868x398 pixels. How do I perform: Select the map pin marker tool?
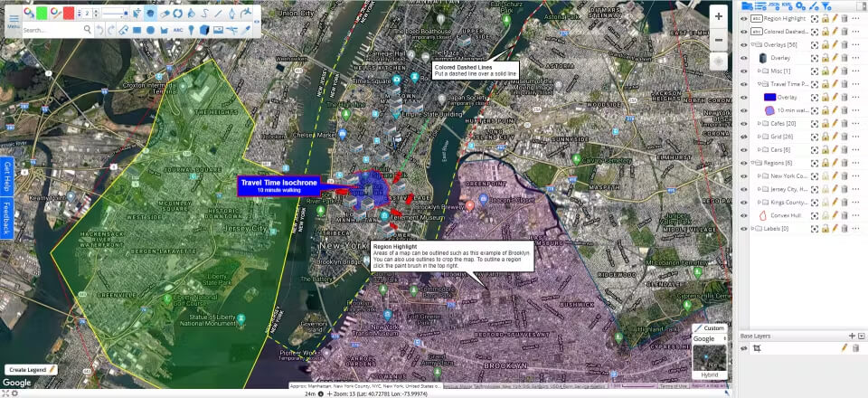pos(191,30)
